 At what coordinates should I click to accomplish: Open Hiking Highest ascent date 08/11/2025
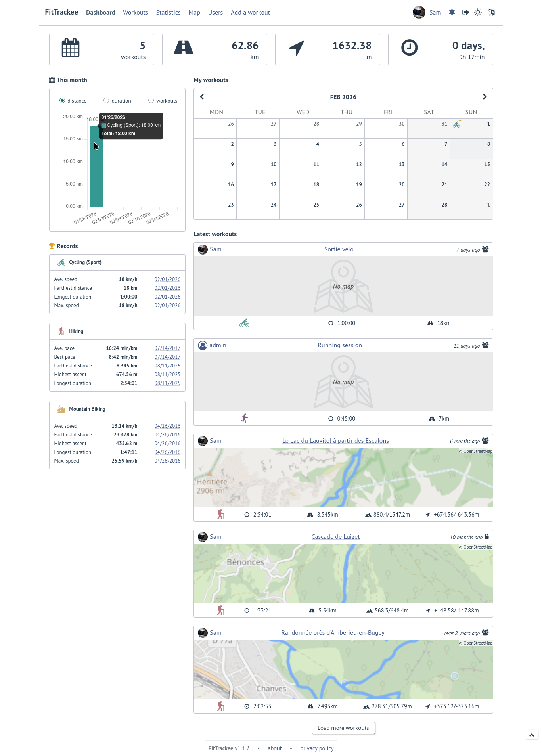[x=167, y=375]
